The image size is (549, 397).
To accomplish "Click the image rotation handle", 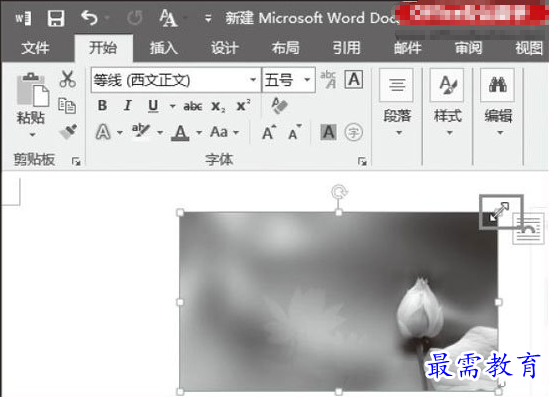I will [x=339, y=192].
